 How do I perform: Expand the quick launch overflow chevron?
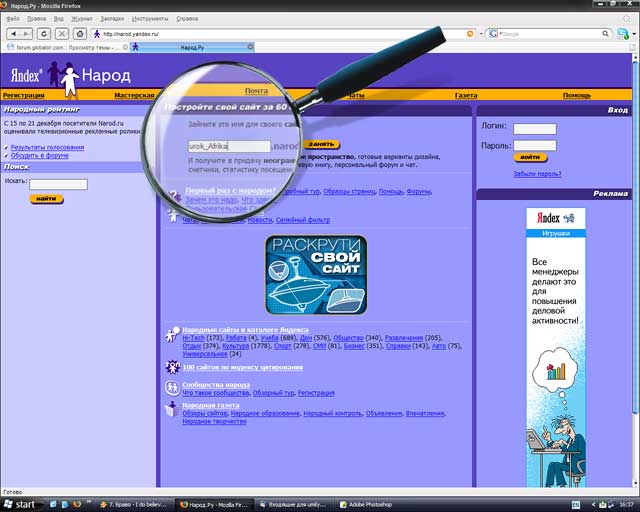[89, 501]
